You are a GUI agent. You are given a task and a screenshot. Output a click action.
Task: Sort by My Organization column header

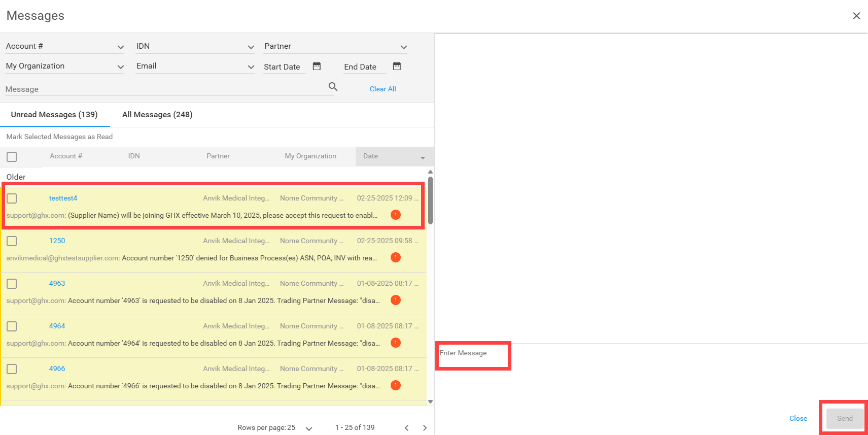pos(310,156)
